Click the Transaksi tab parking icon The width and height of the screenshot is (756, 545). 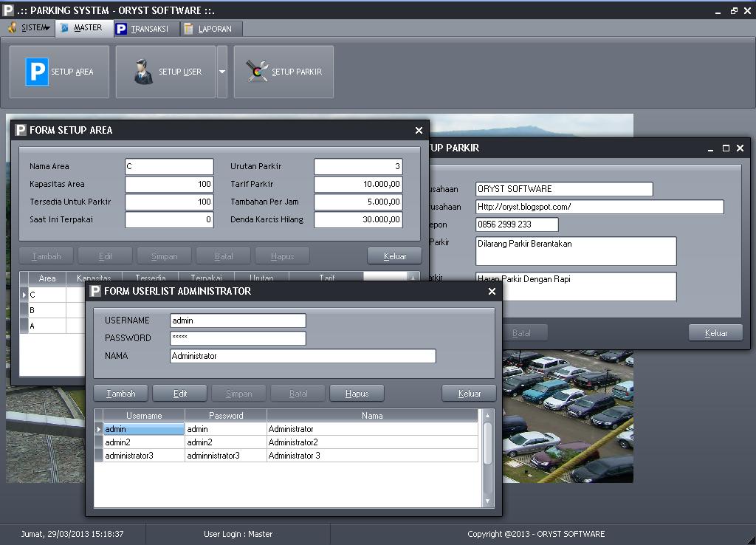(x=121, y=29)
